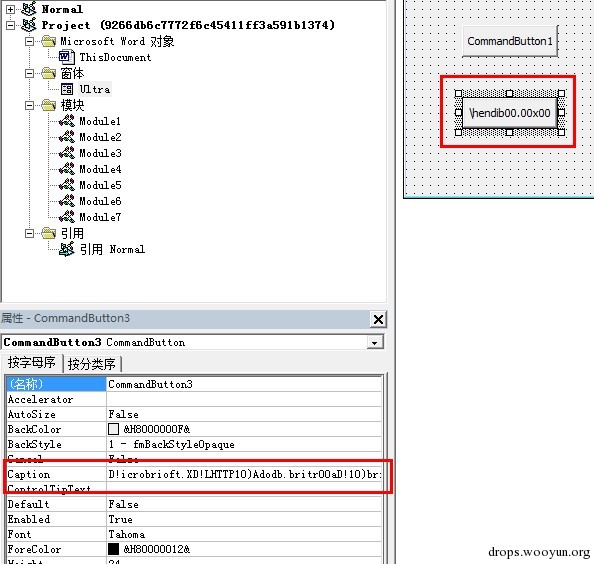
Task: Switch to the 按字母序 tab
Action: pos(32,362)
